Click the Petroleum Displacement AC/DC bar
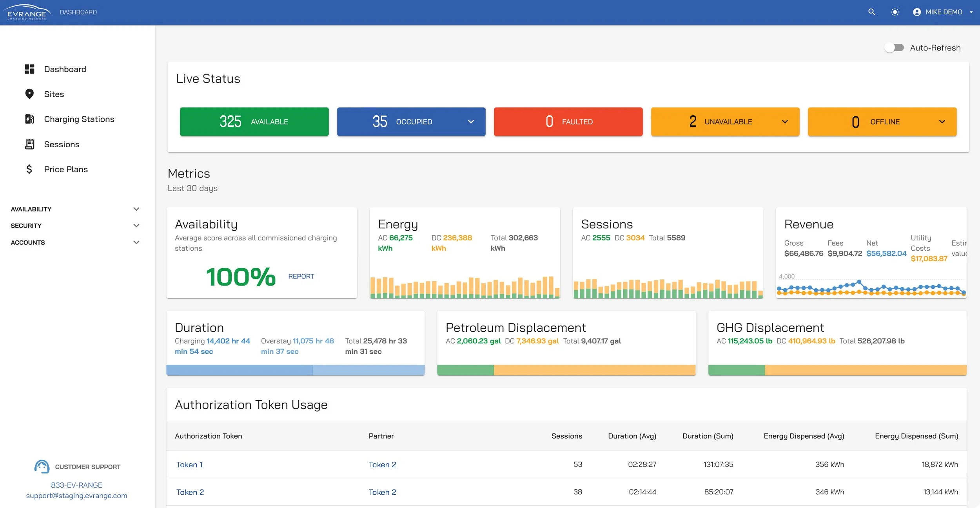This screenshot has height=508, width=980. (566, 370)
